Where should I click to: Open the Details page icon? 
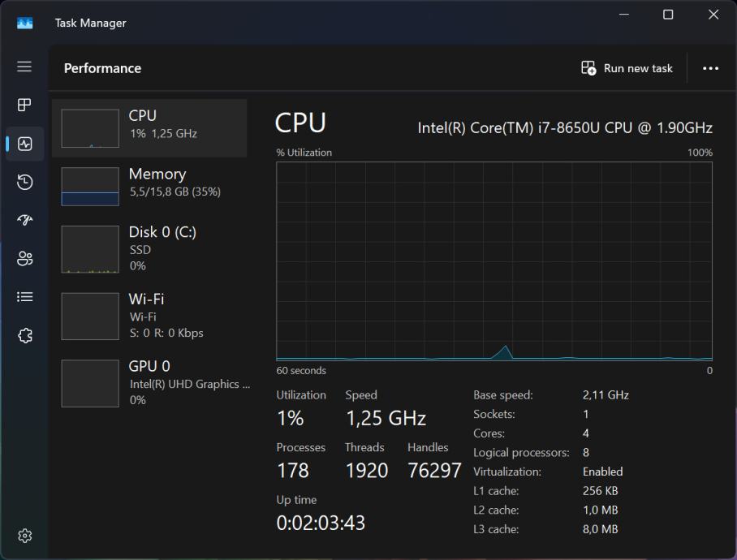pyautogui.click(x=24, y=297)
